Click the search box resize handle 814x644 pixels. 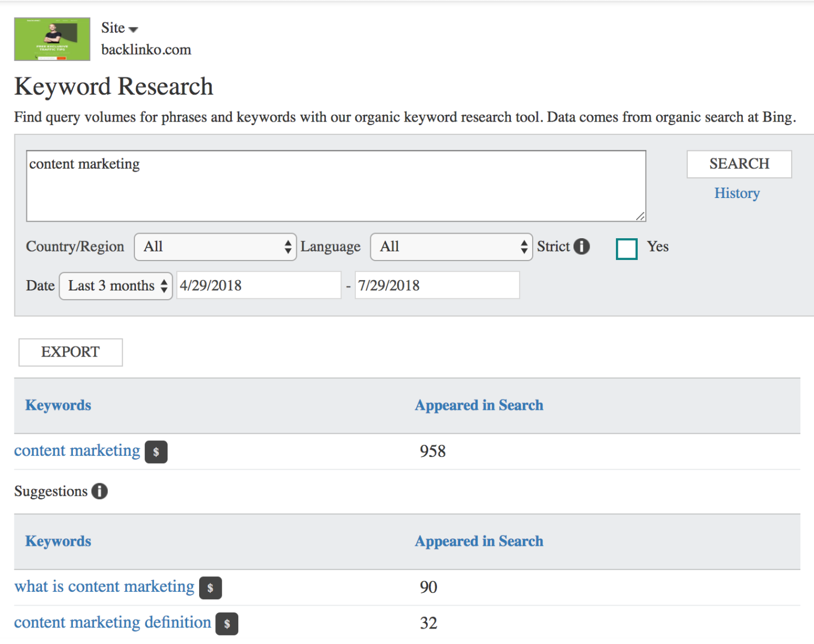point(639,216)
